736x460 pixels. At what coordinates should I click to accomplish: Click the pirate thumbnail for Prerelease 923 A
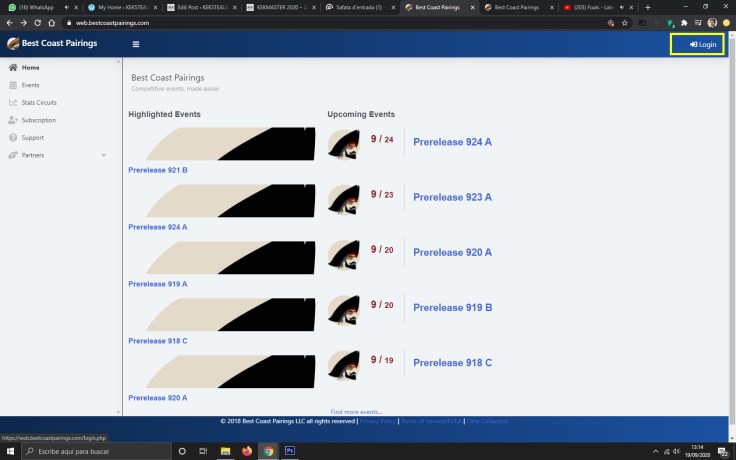pyautogui.click(x=343, y=199)
